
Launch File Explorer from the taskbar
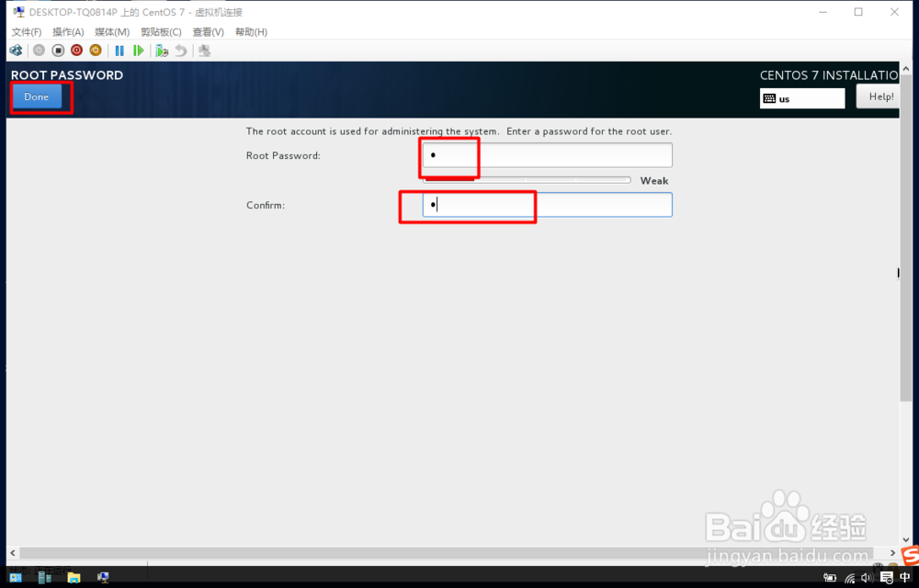[73, 577]
